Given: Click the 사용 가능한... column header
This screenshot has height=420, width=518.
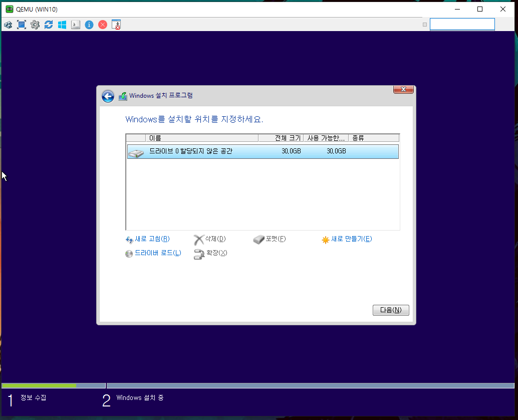Looking at the screenshot, I should click(326, 138).
